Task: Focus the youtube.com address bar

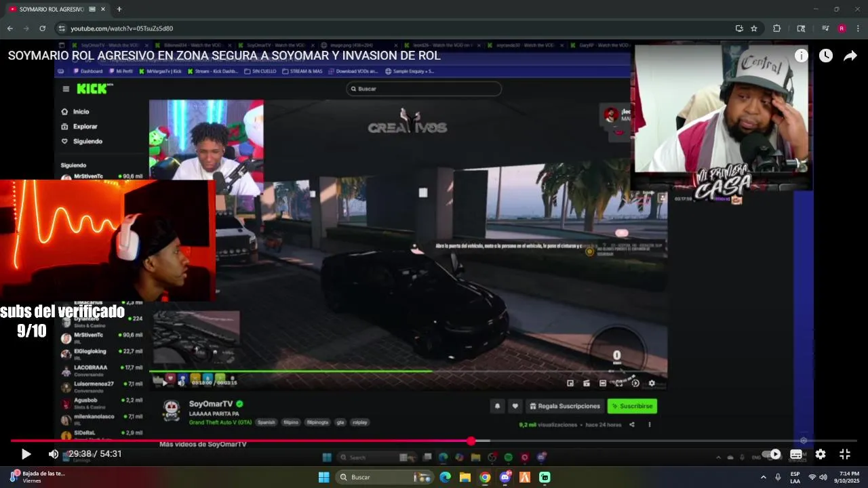Action: coord(393,28)
